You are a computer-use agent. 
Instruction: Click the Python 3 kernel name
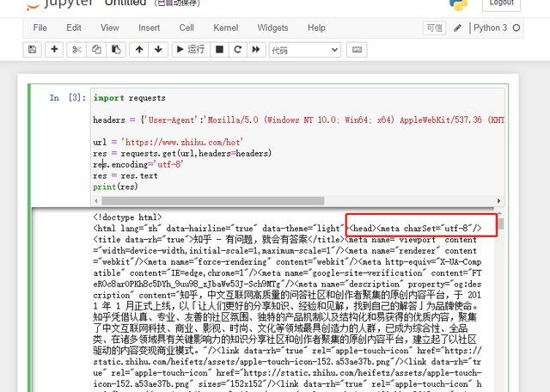click(x=490, y=28)
